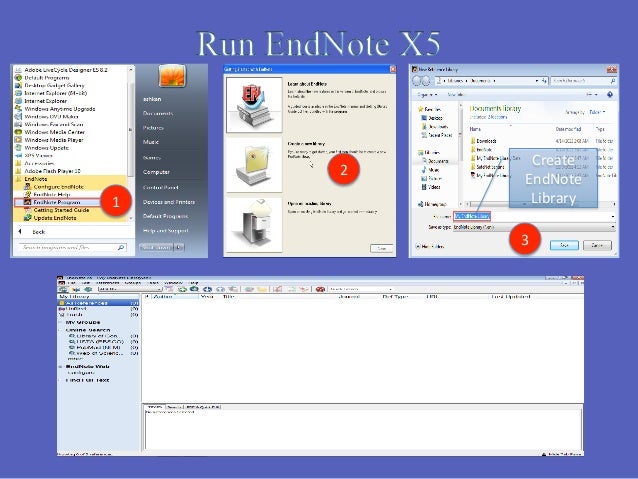Launch Windows DVD Maker
The image size is (638, 479).
pyautogui.click(x=51, y=116)
